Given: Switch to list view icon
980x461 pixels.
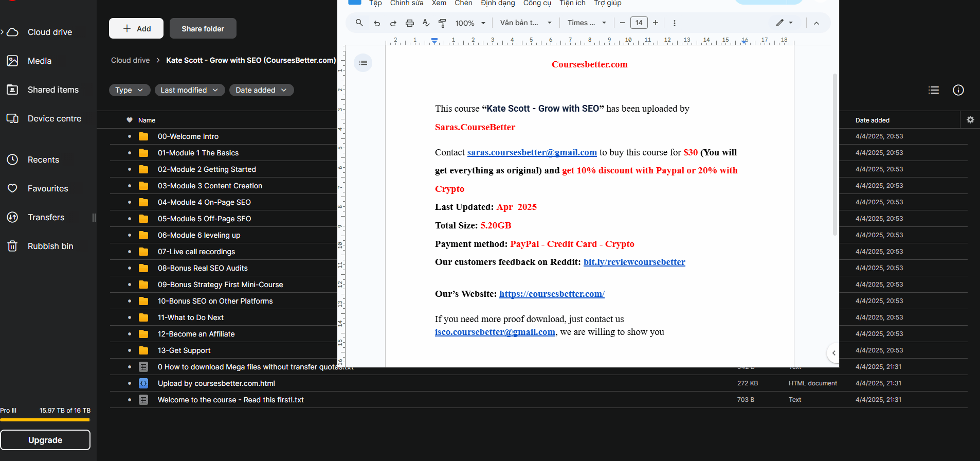Looking at the screenshot, I should tap(934, 90).
